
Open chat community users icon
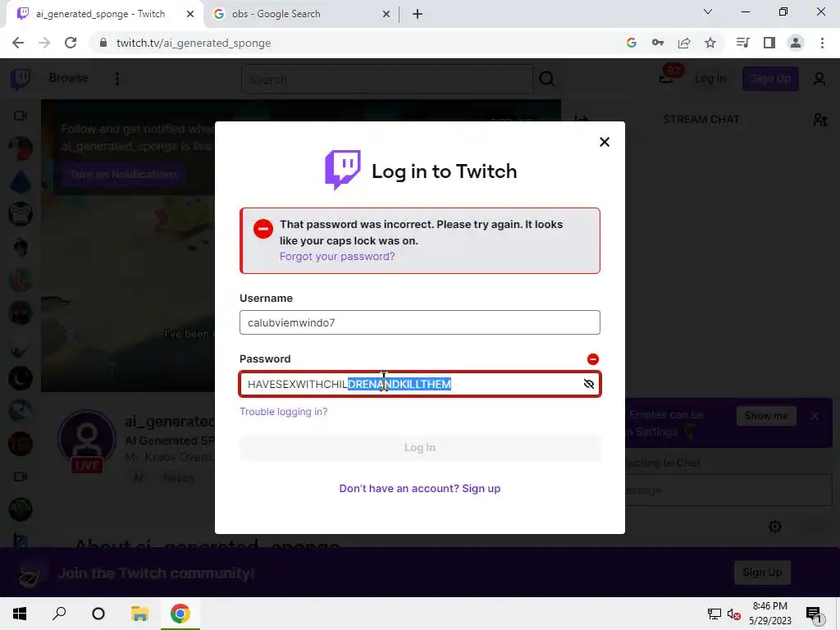[x=820, y=120]
